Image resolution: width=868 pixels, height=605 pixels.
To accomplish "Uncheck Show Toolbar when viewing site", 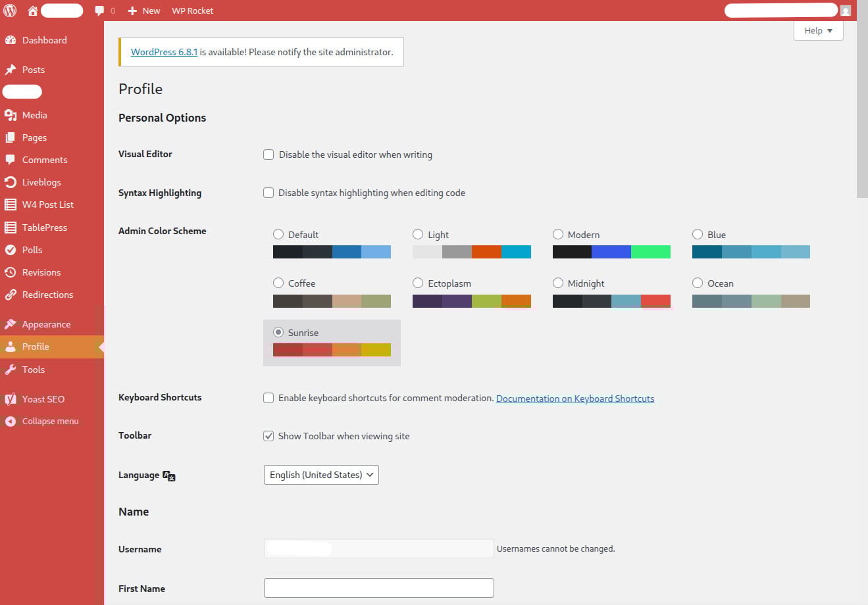I will tap(268, 436).
